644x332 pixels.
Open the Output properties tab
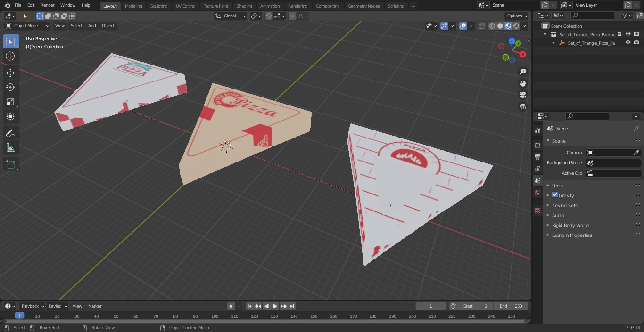[537, 157]
